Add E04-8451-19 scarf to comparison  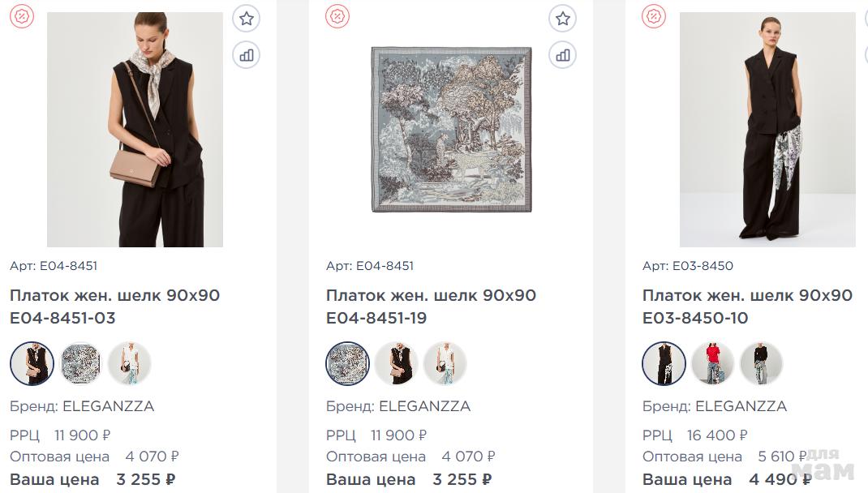tap(563, 55)
